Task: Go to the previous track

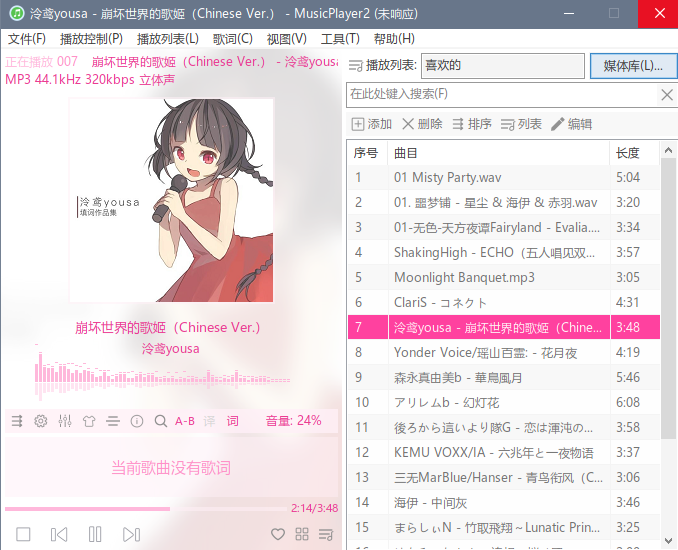Action: (59, 534)
